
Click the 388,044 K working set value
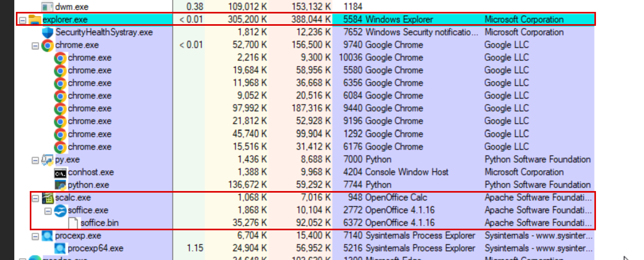(311, 19)
